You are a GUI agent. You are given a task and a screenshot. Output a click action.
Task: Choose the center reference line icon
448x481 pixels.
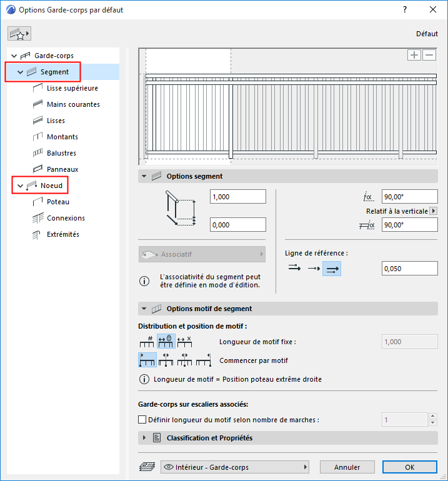(314, 269)
